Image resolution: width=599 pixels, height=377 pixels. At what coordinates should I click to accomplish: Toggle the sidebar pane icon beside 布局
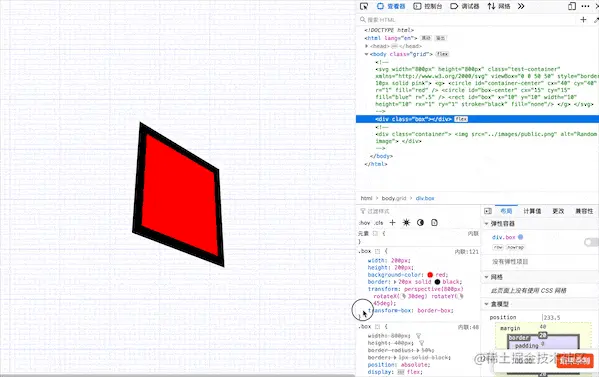[x=487, y=211]
